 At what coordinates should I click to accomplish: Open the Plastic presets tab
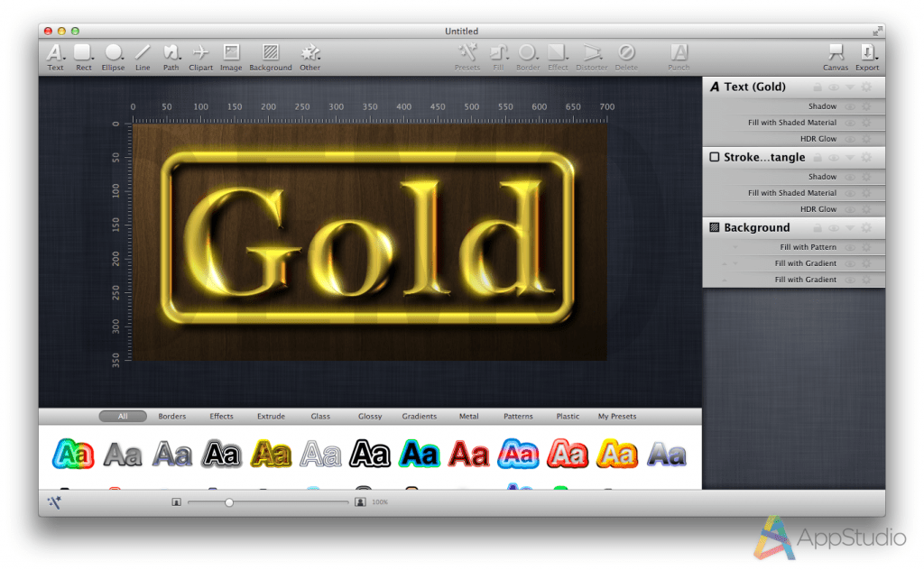568,417
